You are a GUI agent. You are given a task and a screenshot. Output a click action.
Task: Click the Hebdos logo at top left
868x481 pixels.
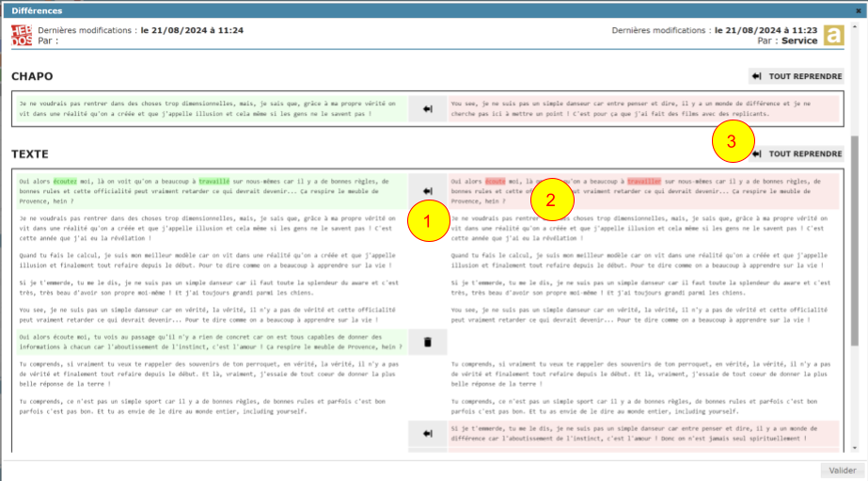click(20, 36)
